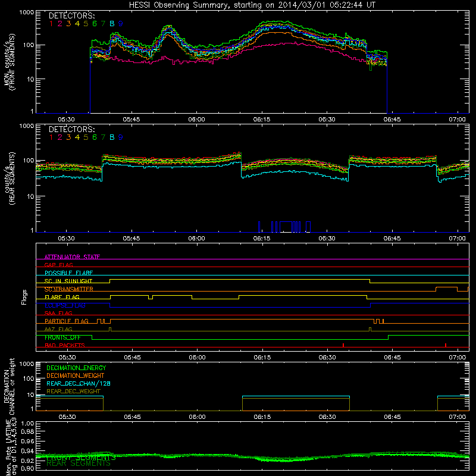
Task: Click the 0.94 livetime axis value
Action: [x=27, y=451]
